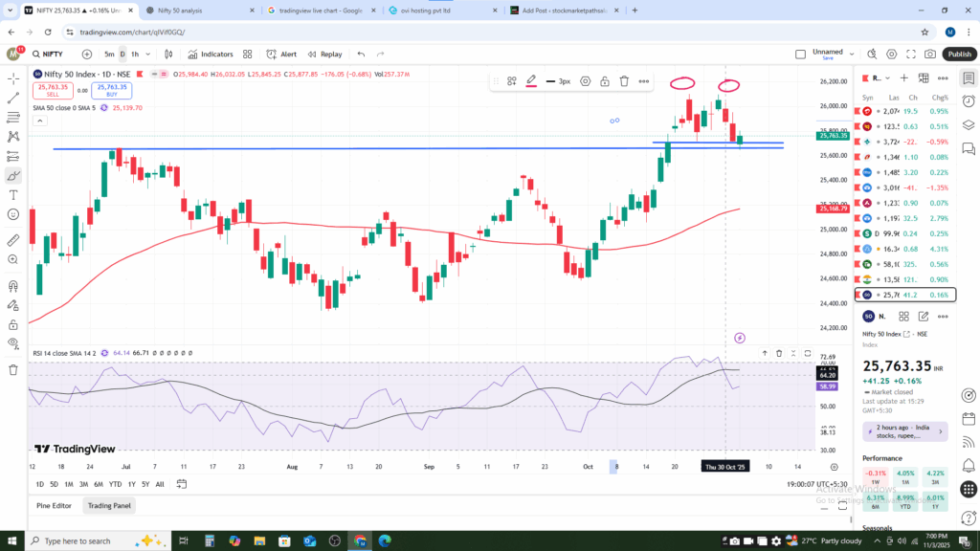
Task: Select the D daily timeframe
Action: point(122,55)
